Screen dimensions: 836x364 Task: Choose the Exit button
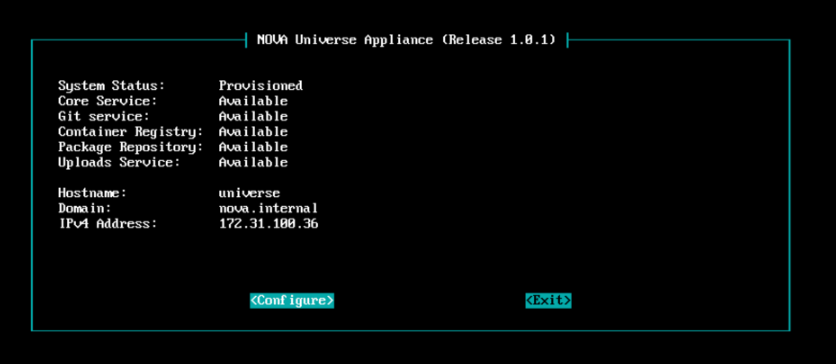[548, 301]
